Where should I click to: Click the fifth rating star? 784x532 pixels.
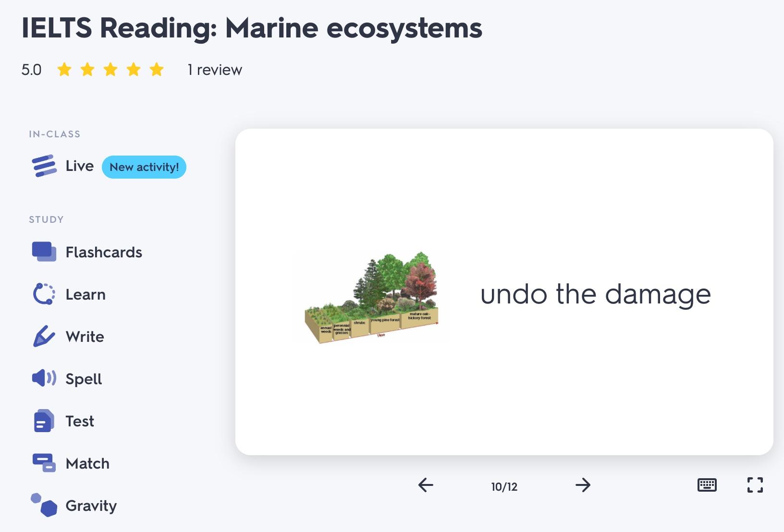157,70
